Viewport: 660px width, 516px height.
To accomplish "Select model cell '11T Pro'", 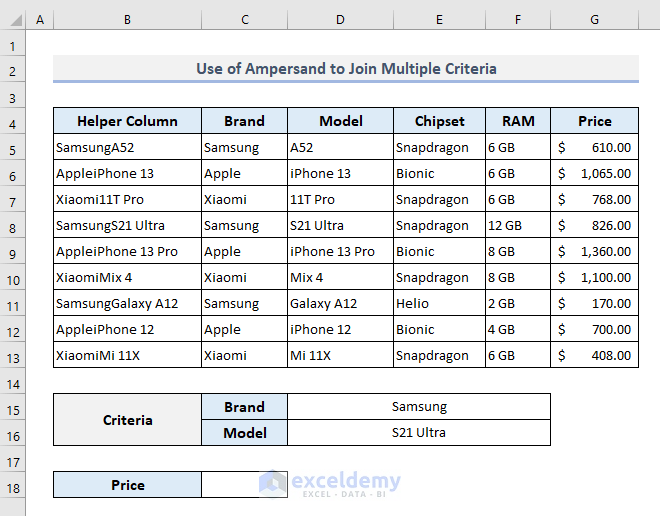I will (x=340, y=199).
